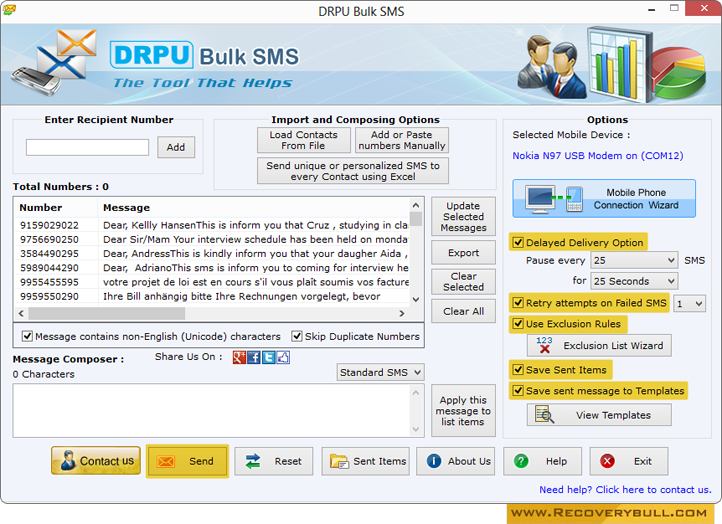
Task: Uncheck Save sent message to Templates
Action: (518, 390)
